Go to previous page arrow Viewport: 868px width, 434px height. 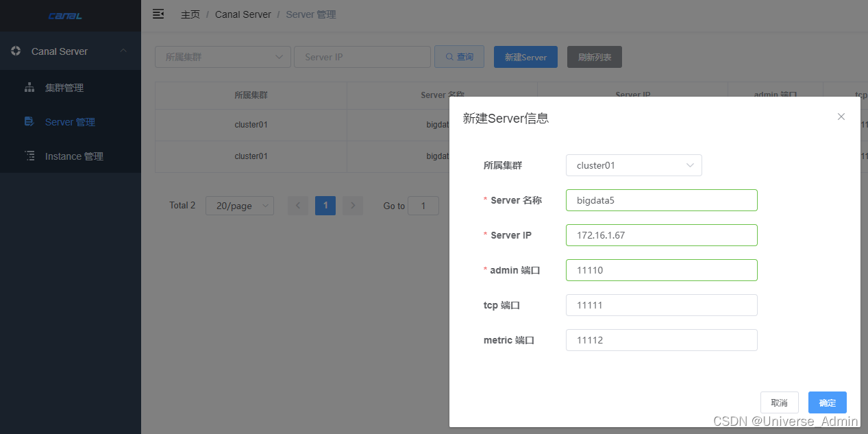pyautogui.click(x=297, y=206)
